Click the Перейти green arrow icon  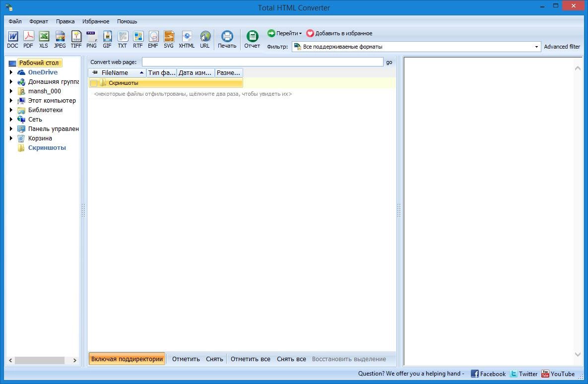[271, 33]
